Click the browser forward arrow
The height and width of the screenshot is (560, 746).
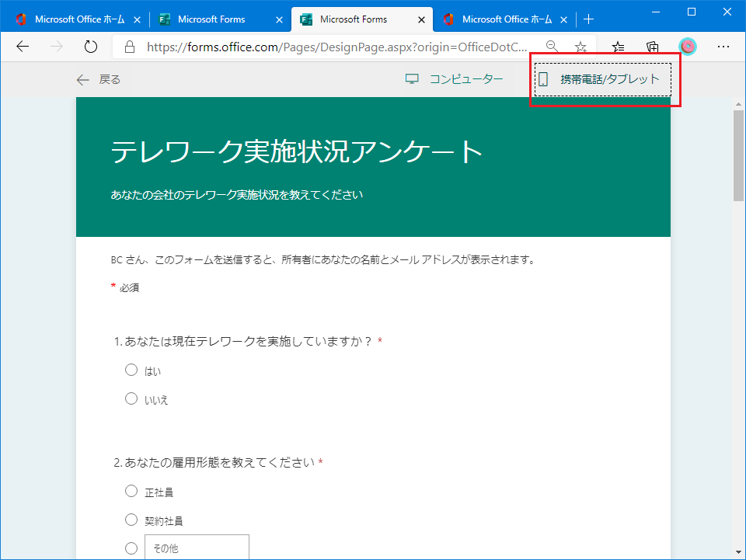point(57,47)
